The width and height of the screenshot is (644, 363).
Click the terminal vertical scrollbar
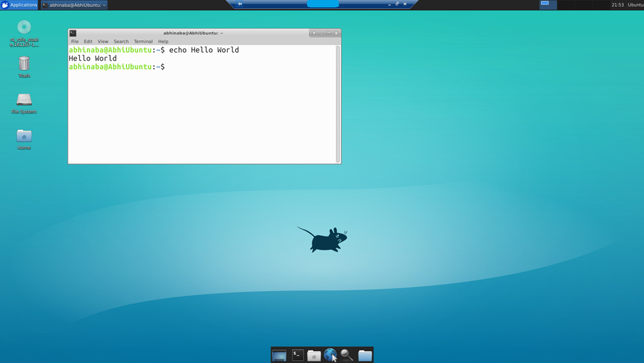[x=338, y=104]
